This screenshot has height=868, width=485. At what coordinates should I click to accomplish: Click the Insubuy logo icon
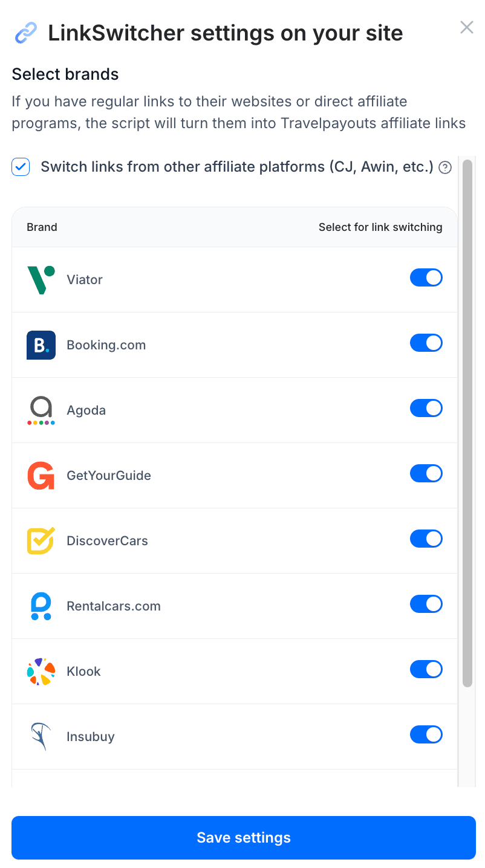click(x=41, y=737)
